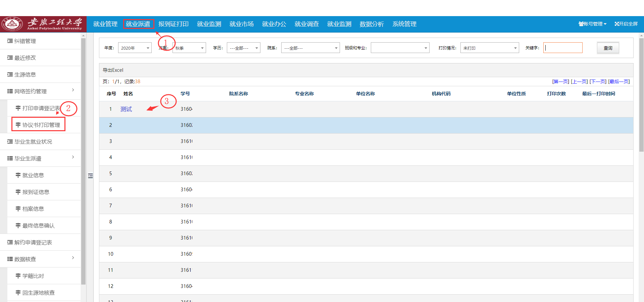Collapse the 毕业生派遣 section arrow
This screenshot has width=644, height=302.
(x=73, y=157)
